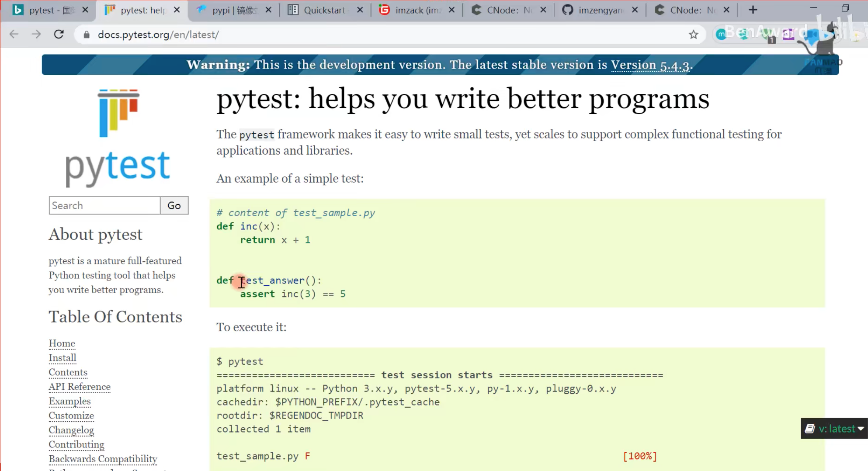This screenshot has height=471, width=868.
Task: Open the API Reference link
Action: pos(80,387)
